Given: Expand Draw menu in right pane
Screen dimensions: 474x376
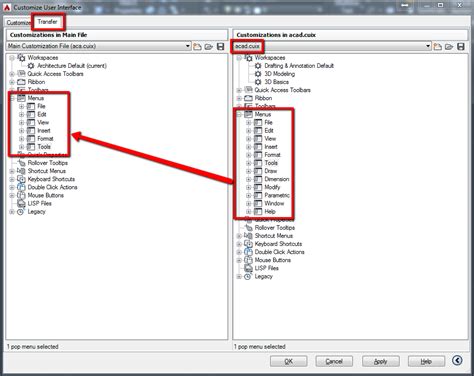Looking at the screenshot, I should point(248,171).
